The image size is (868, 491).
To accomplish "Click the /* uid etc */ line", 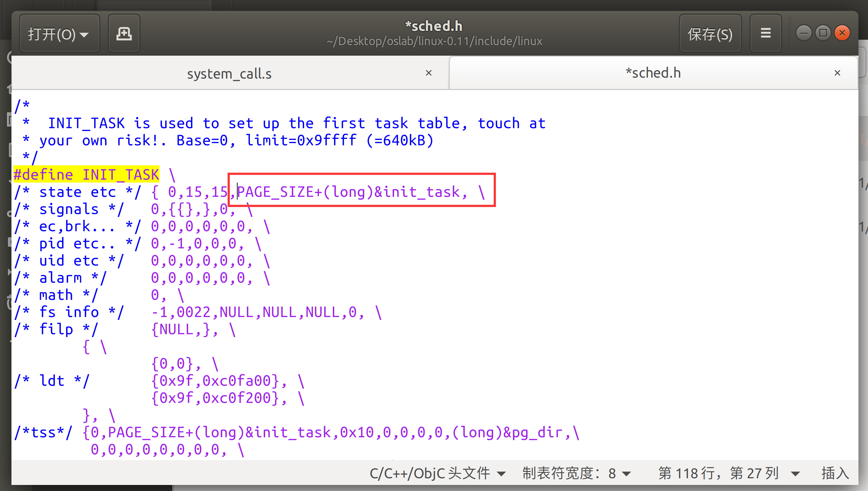I will pos(142,261).
